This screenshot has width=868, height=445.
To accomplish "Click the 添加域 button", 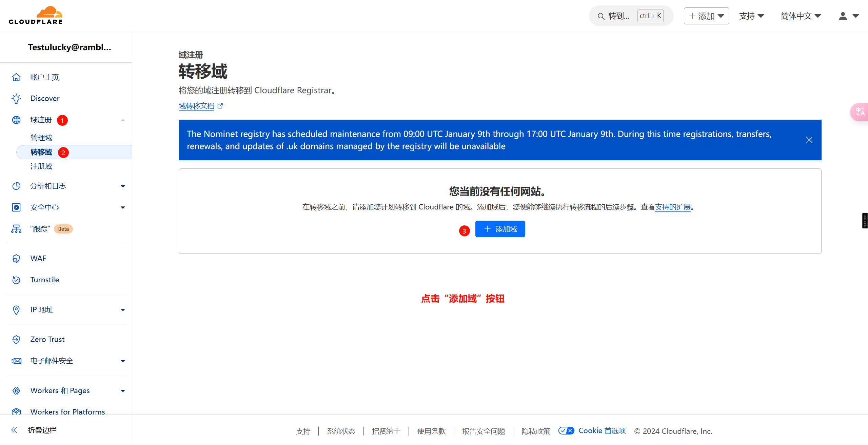I will click(500, 229).
